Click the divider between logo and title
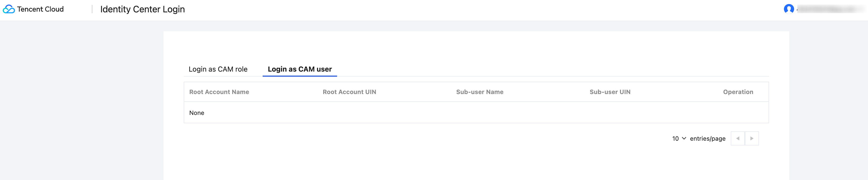The width and height of the screenshot is (868, 180). tap(92, 9)
